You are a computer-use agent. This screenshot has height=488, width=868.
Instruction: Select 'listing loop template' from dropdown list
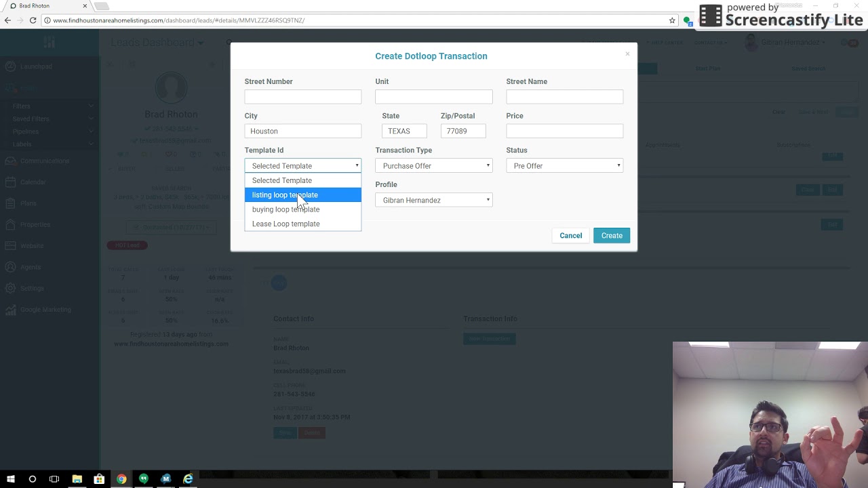pos(302,195)
